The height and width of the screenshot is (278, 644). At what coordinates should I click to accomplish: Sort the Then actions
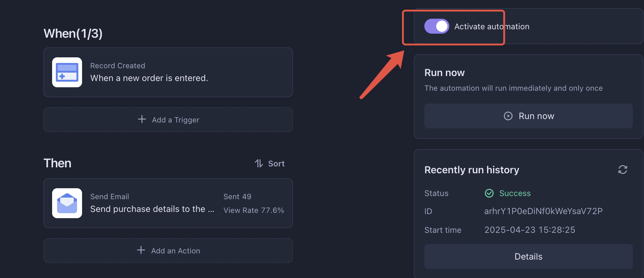tap(270, 163)
